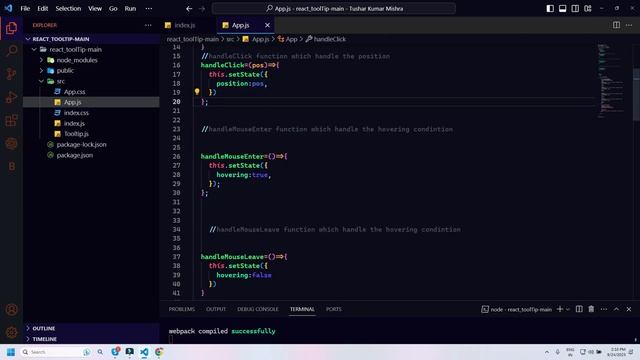The image size is (640, 360).
Task: Open Customize Layout options
Action: [588, 9]
